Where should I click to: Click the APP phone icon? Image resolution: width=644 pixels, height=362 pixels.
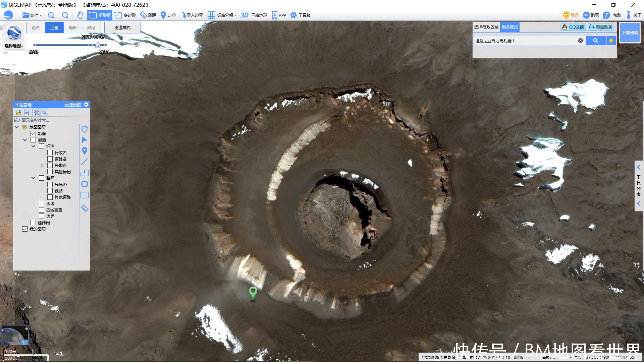[274, 15]
